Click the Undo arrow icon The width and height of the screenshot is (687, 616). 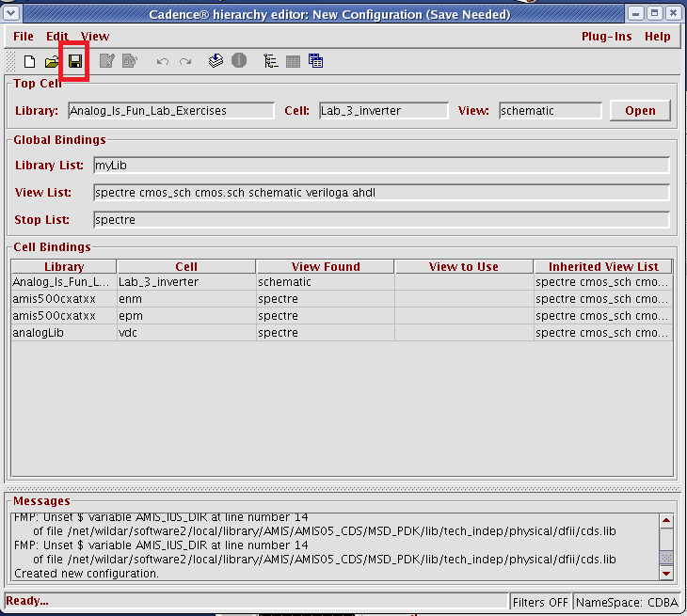pyautogui.click(x=163, y=61)
